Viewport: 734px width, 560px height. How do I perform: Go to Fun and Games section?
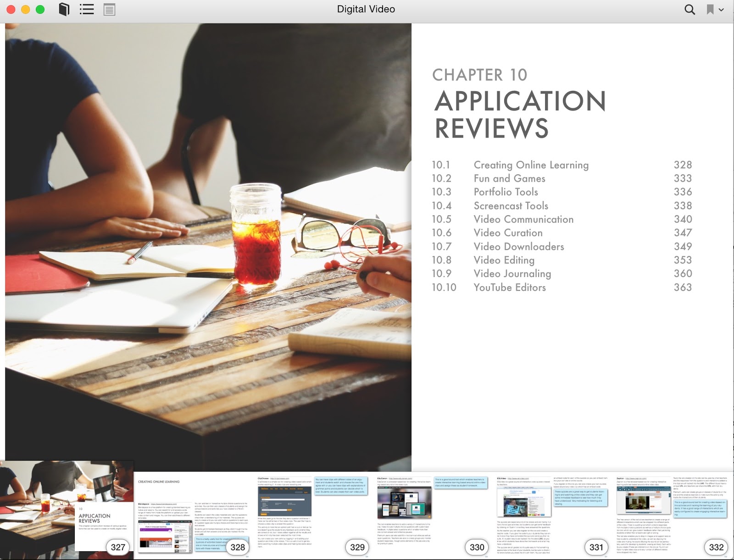[x=509, y=178]
